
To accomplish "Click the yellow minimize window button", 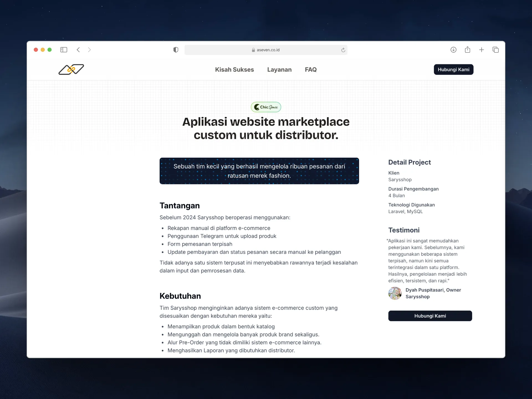I will 43,50.
